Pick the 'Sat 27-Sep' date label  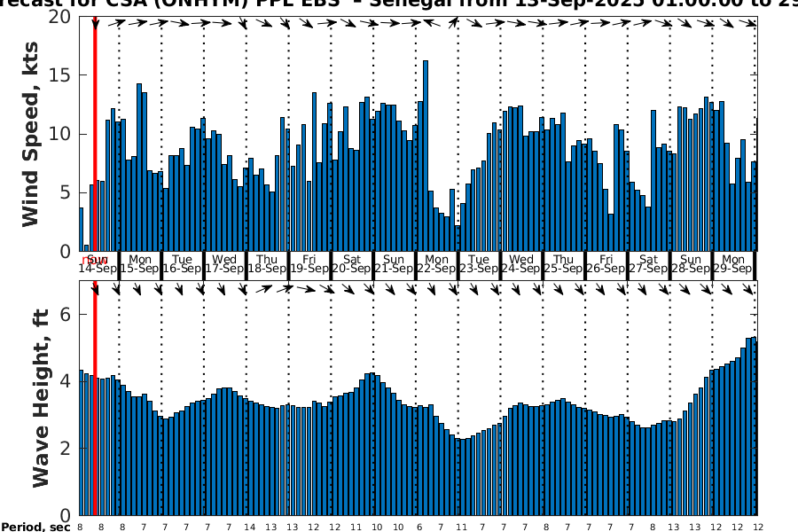click(x=648, y=263)
